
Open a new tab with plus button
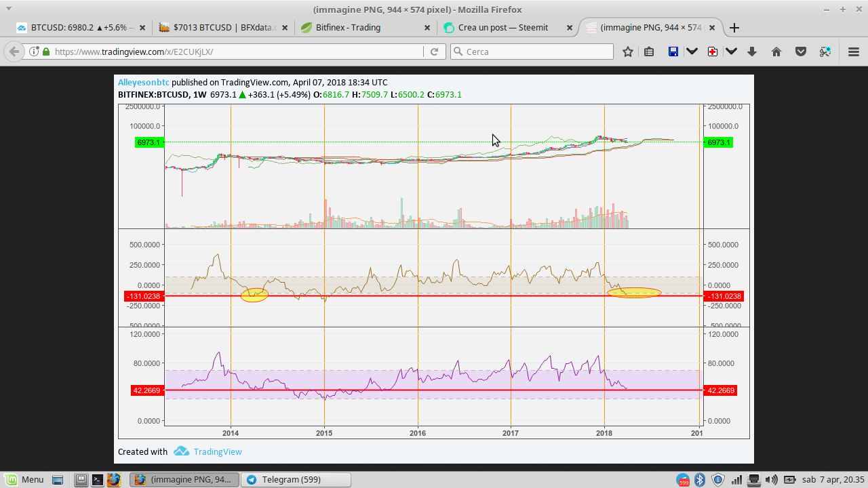click(734, 28)
